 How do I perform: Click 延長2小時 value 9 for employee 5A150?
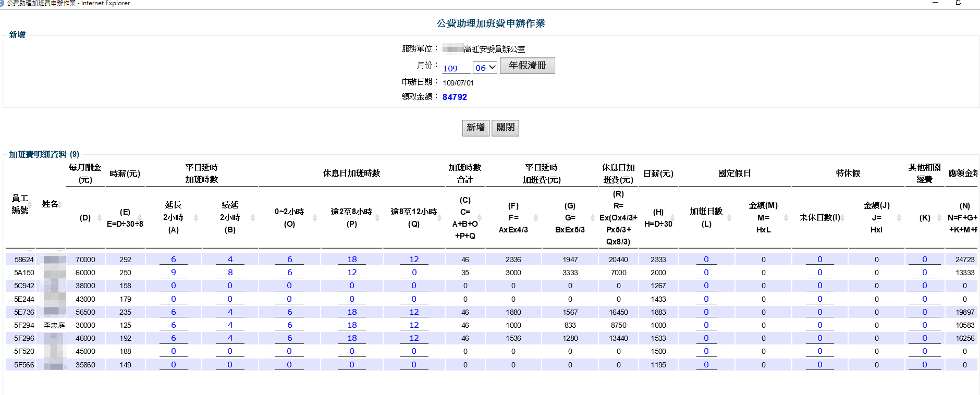coord(174,273)
